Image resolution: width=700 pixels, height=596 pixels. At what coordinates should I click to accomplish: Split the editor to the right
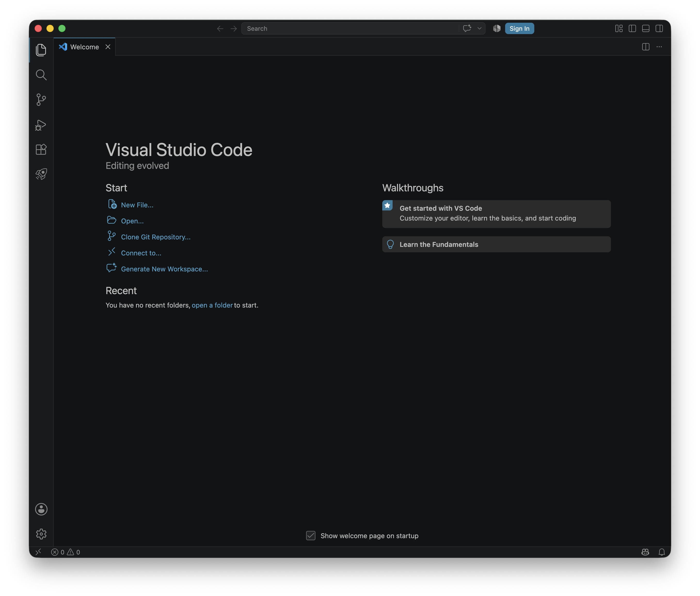[x=646, y=47]
